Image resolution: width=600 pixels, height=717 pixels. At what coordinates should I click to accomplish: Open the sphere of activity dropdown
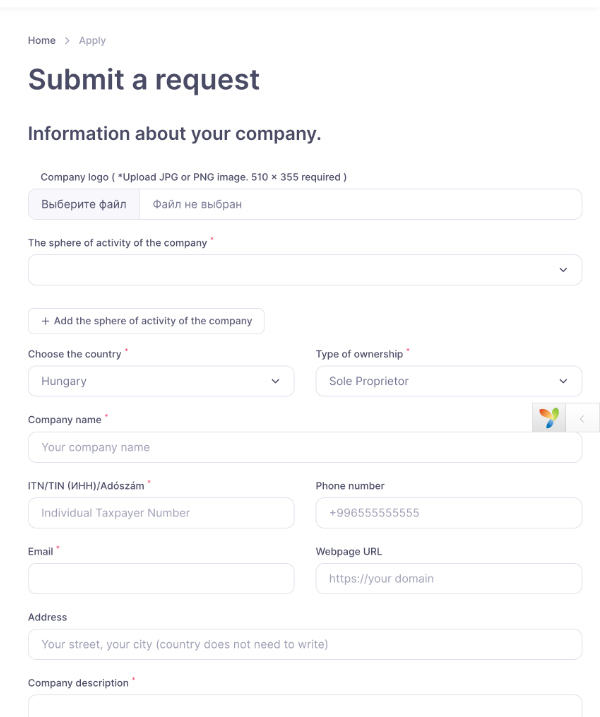305,270
